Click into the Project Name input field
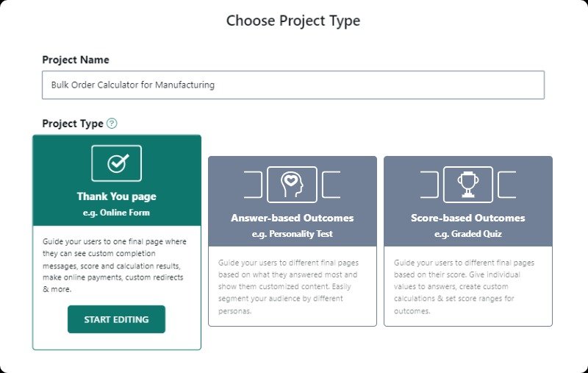 coord(293,85)
